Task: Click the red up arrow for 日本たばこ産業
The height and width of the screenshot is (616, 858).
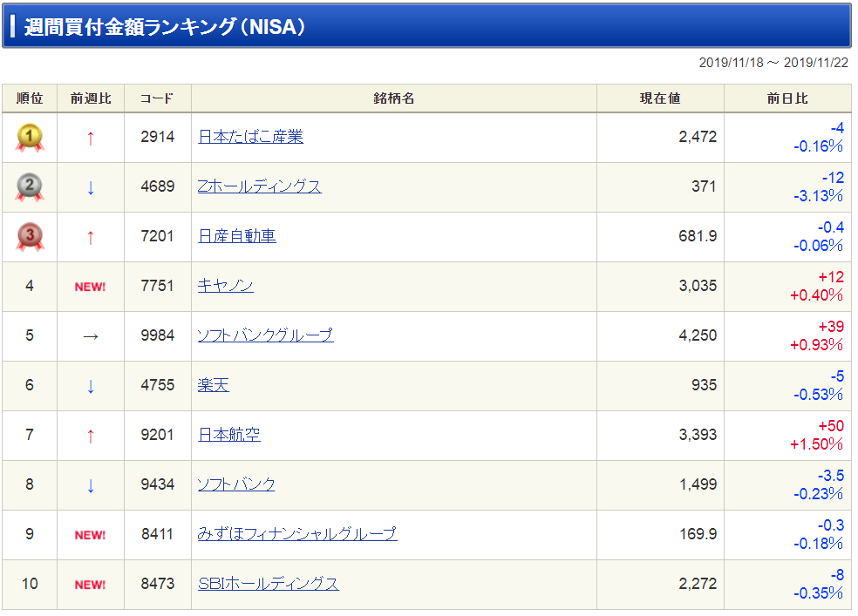Action: pos(91,139)
